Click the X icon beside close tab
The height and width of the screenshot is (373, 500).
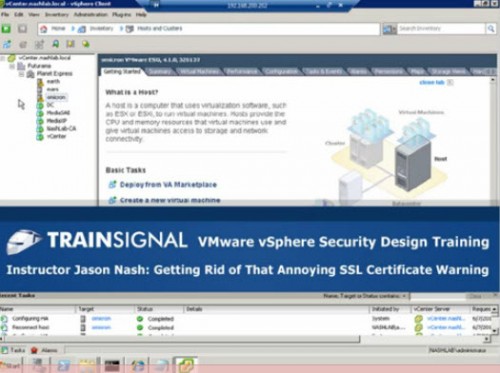(x=450, y=82)
